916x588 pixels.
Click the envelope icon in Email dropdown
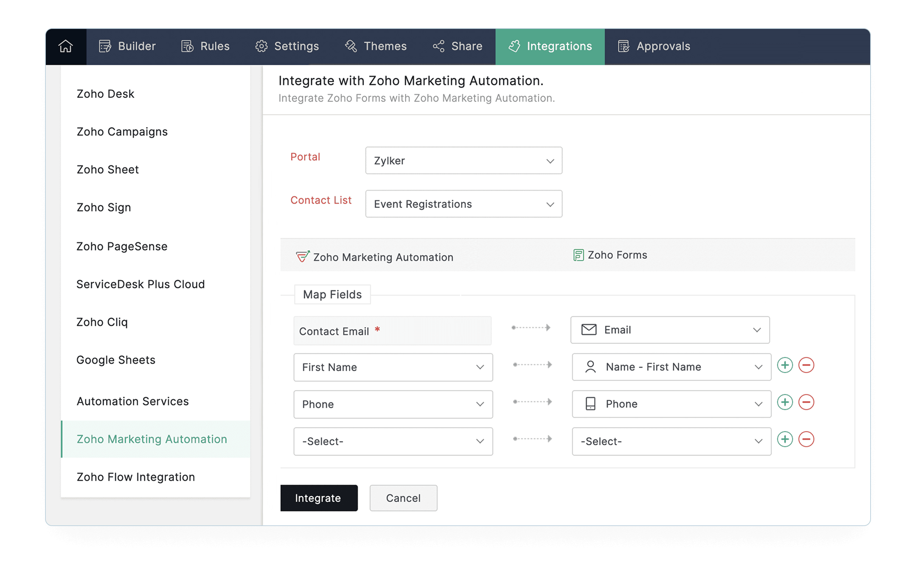[x=589, y=330]
